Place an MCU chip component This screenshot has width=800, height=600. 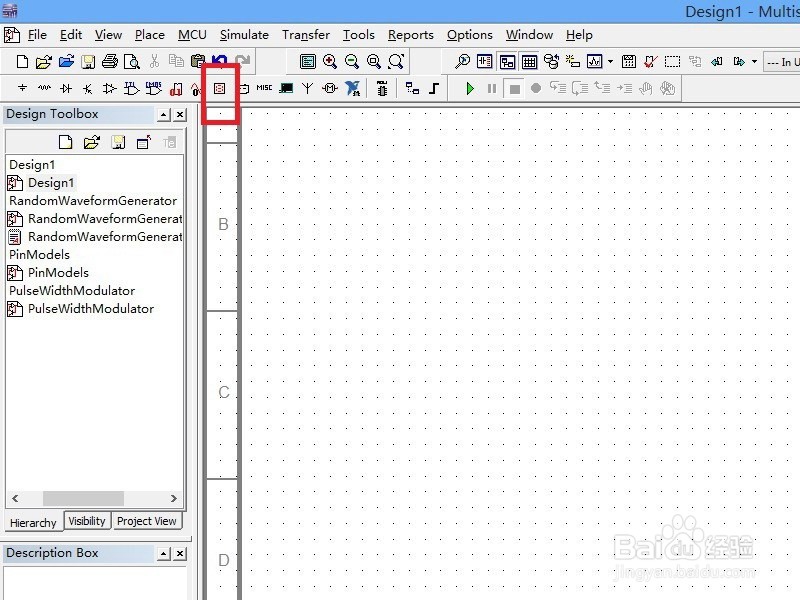(382, 88)
